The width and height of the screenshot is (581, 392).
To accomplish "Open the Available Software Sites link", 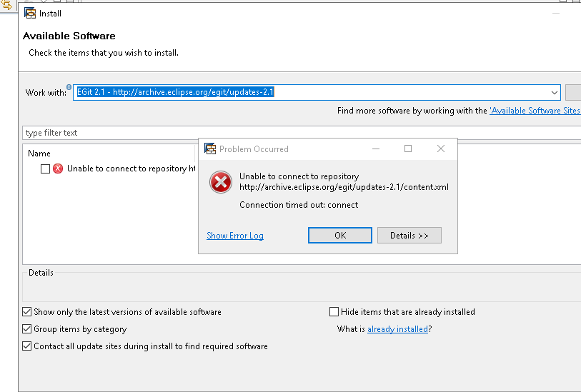I will click(535, 110).
